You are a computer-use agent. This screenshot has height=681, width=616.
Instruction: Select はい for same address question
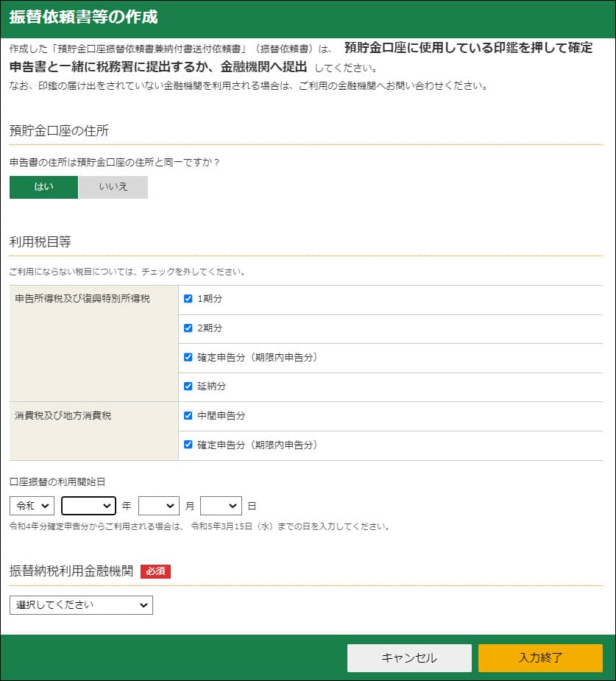point(43,187)
